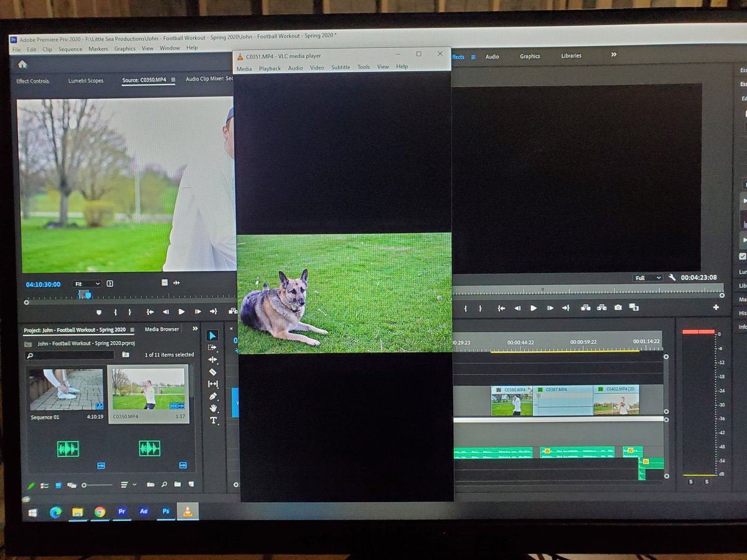Step back one frame in Source monitor
This screenshot has width=747, height=560.
tap(166, 312)
